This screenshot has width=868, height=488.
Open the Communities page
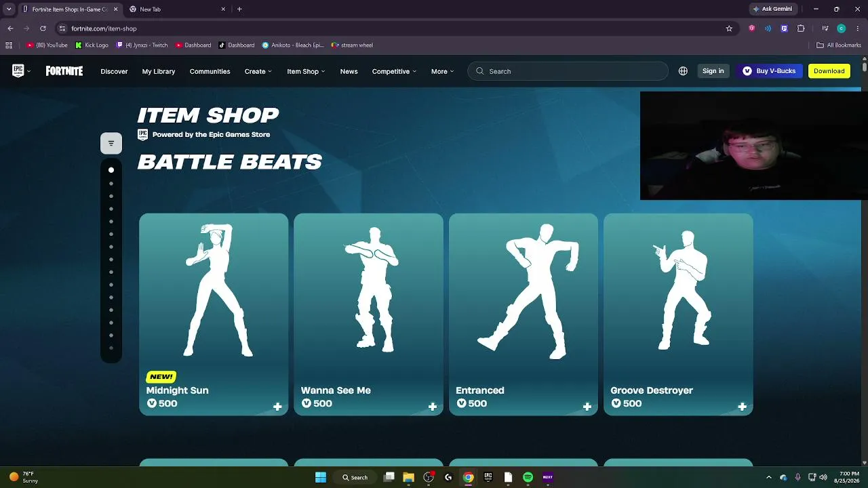click(210, 71)
